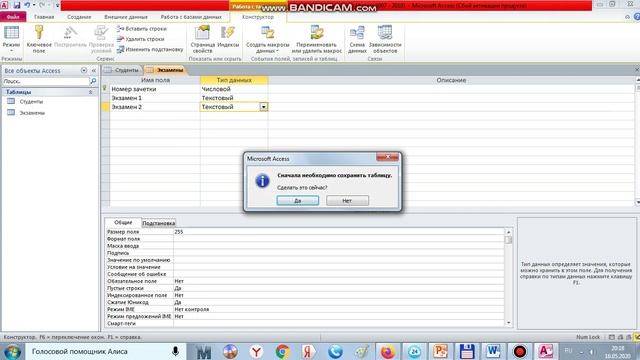Click the Save icon in quick access toolbar
640x360 pixels.
click(x=17, y=5)
